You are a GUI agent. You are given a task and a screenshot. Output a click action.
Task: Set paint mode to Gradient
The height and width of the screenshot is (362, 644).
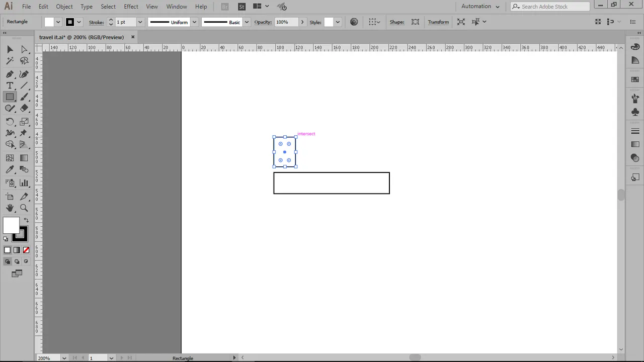[17, 250]
